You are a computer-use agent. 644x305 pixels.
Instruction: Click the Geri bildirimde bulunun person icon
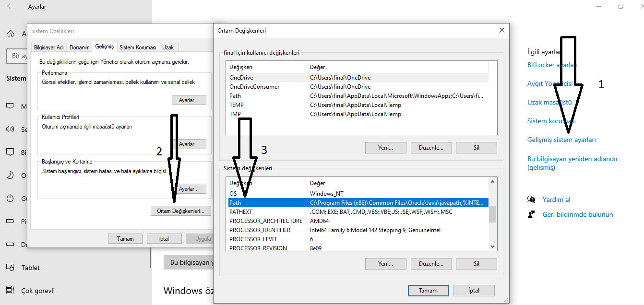tap(531, 214)
